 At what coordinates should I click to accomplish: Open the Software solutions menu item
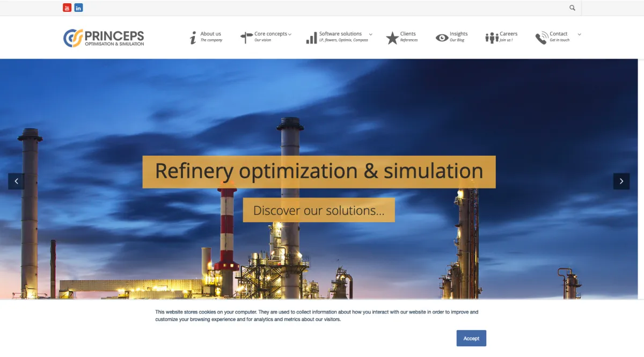click(x=341, y=34)
